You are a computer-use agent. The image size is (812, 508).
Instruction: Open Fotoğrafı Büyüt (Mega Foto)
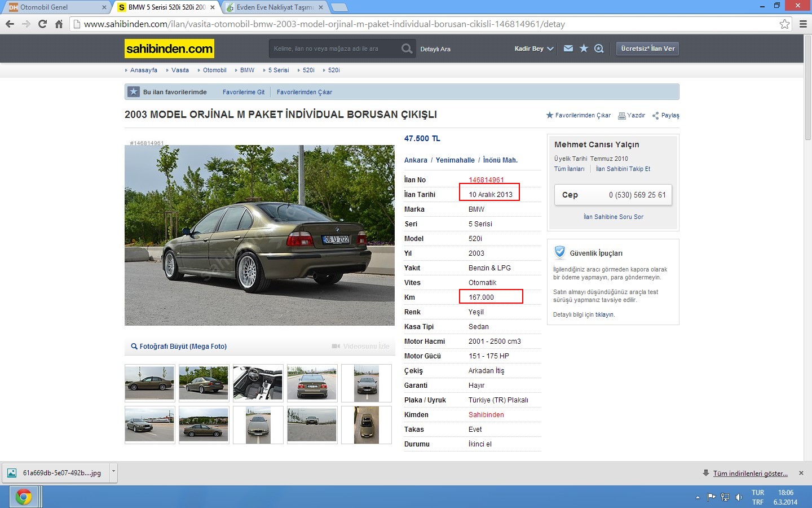click(179, 346)
